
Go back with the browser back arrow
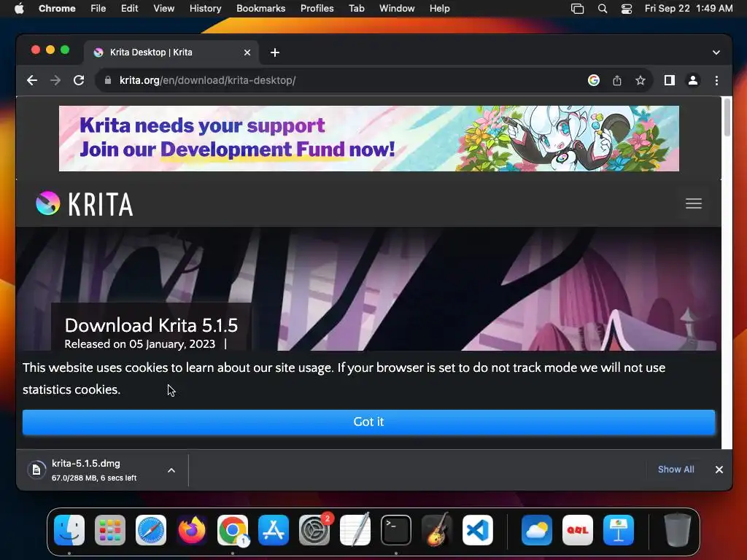tap(32, 80)
